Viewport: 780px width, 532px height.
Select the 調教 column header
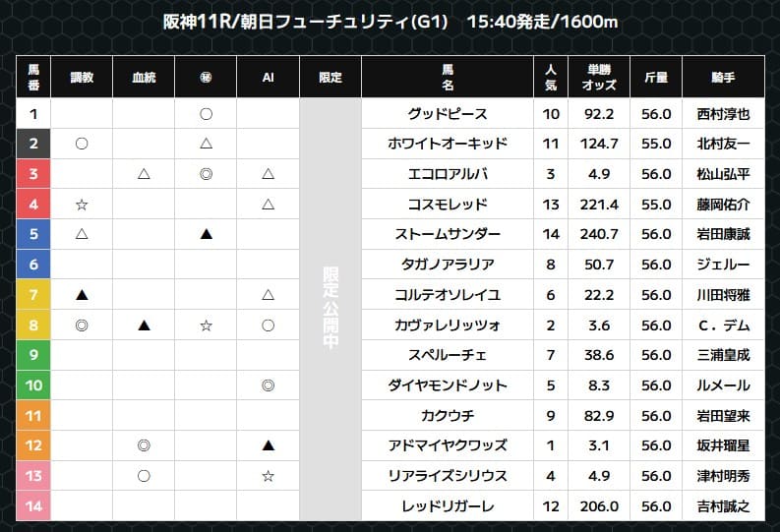[82, 77]
